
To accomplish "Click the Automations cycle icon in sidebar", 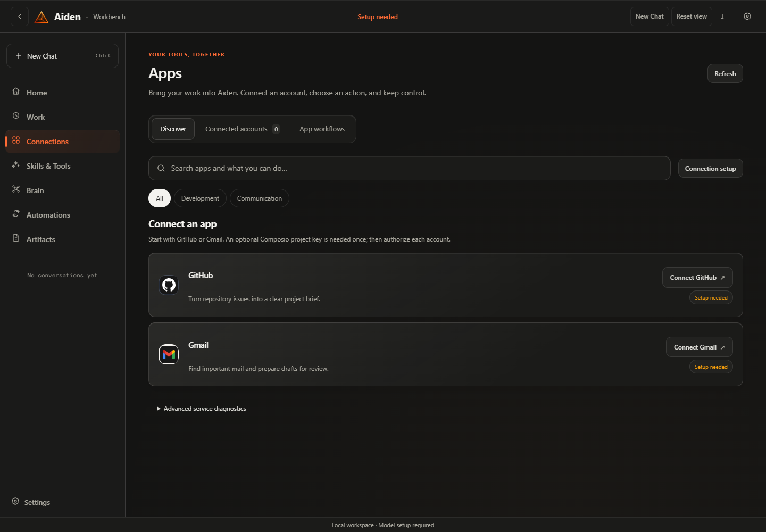I will 16,214.
